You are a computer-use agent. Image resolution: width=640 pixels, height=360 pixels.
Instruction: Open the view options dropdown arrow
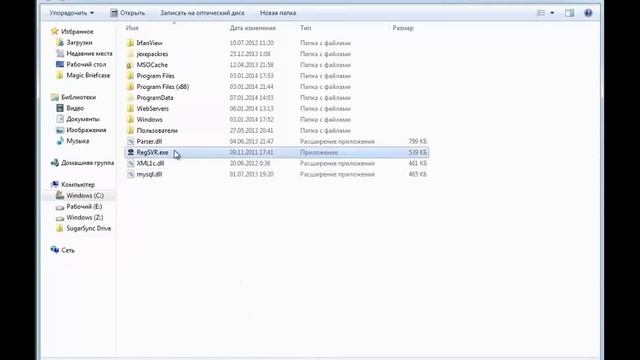click(x=552, y=13)
